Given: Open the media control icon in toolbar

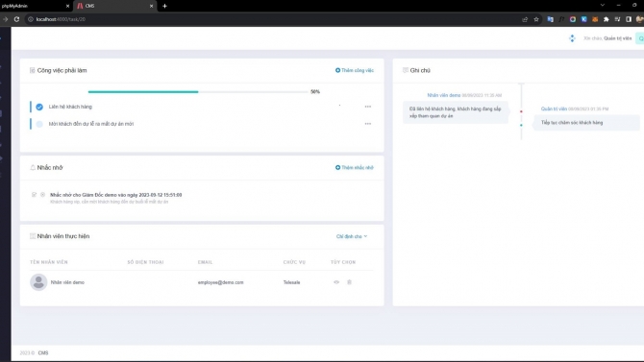Looking at the screenshot, I should [x=617, y=19].
